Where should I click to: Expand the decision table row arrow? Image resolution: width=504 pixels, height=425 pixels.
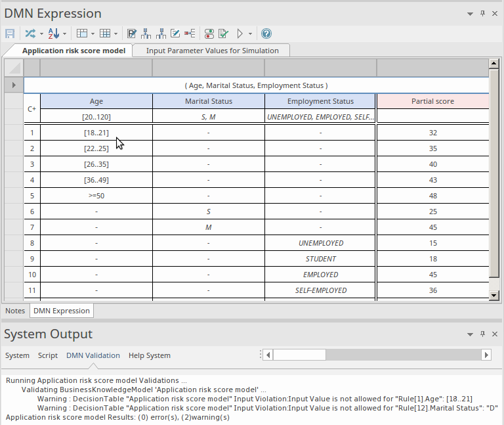point(14,85)
